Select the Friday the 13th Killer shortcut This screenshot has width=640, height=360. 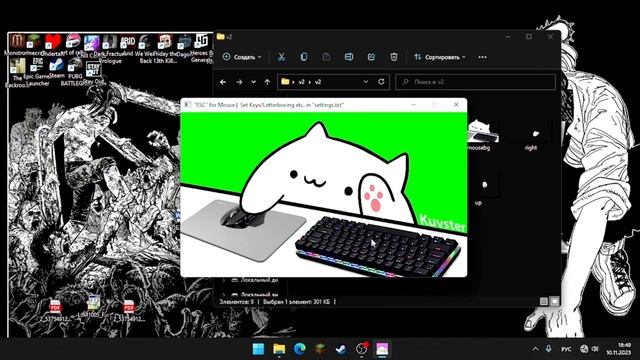pos(165,48)
